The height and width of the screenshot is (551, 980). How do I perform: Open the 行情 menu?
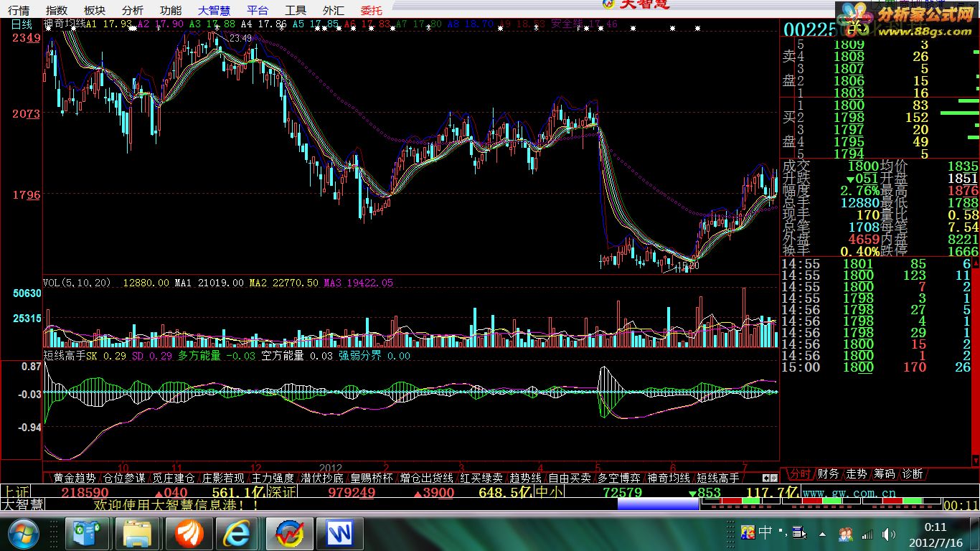click(x=19, y=10)
